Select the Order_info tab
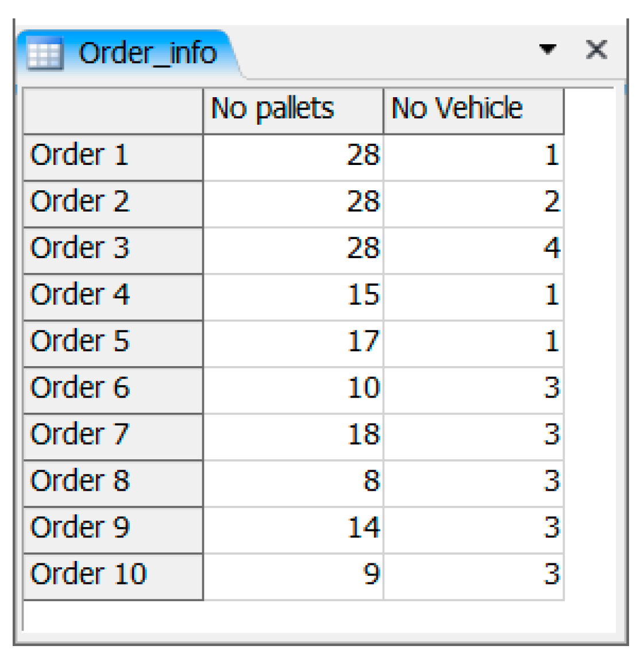Image resolution: width=644 pixels, height=661 pixels. (x=147, y=53)
